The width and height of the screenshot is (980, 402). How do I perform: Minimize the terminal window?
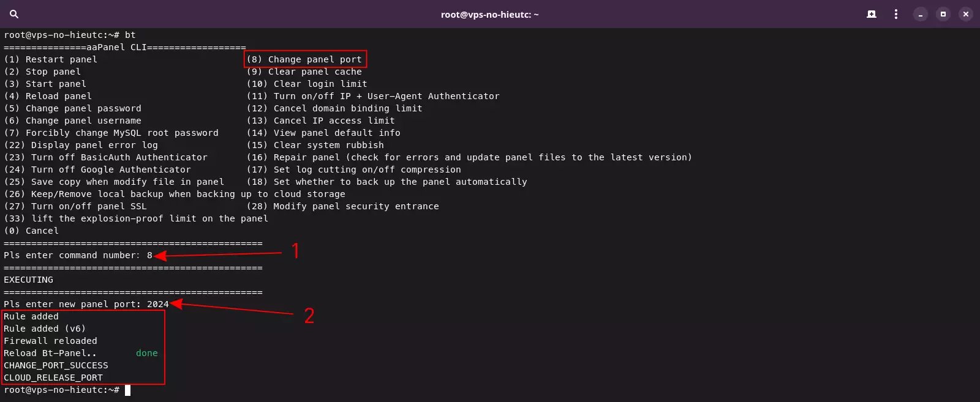click(x=921, y=14)
